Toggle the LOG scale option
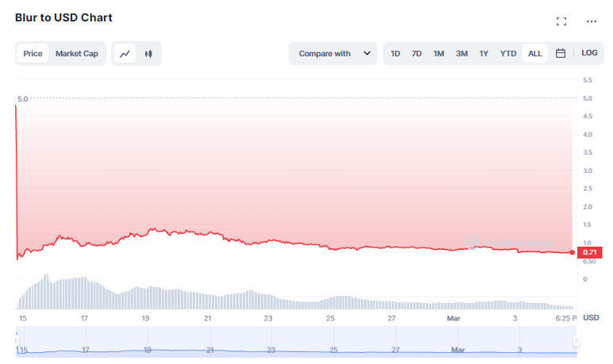Screen dimensions: 613x364 589,53
